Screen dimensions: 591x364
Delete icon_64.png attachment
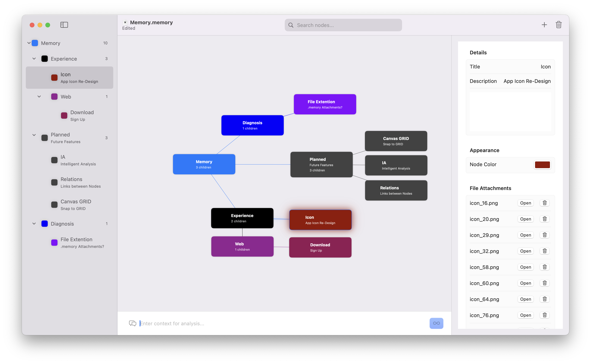(544, 299)
